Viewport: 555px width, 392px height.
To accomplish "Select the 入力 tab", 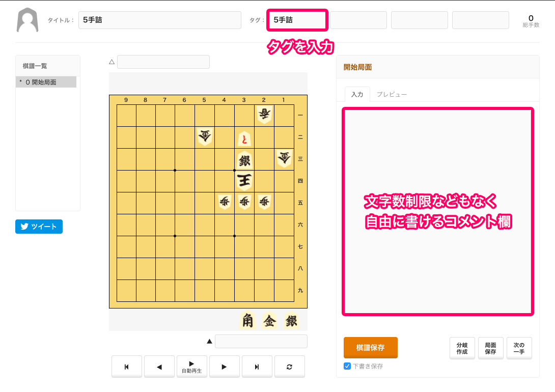I will (357, 94).
